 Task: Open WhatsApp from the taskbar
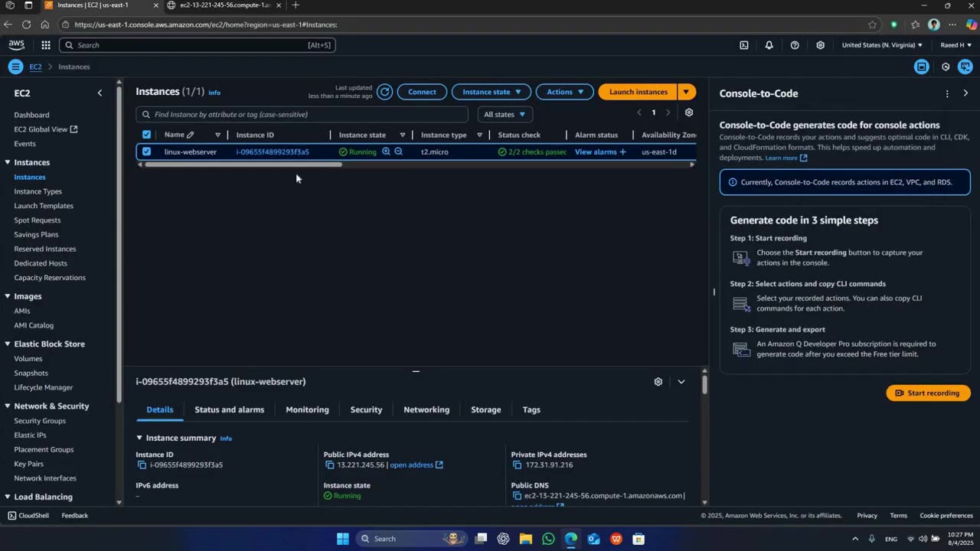coord(548,539)
